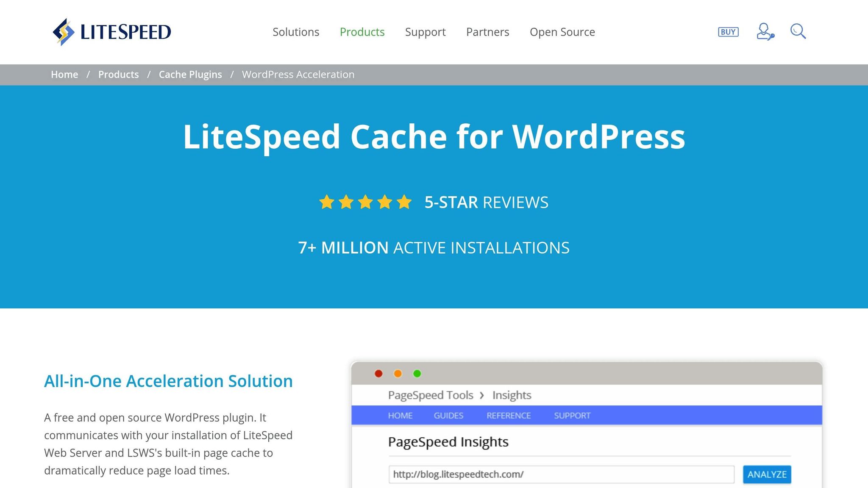Select the SUPPORT tab in the mockup

pyautogui.click(x=572, y=416)
